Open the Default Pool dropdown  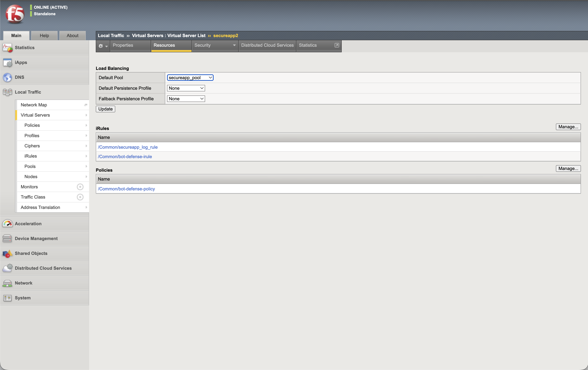click(x=190, y=77)
